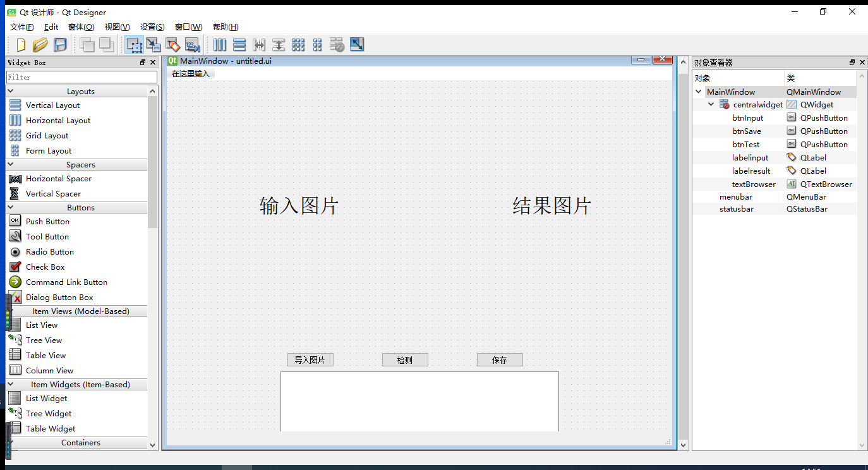Select the Edit Buddies mode icon
This screenshot has height=470, width=868.
tap(172, 45)
